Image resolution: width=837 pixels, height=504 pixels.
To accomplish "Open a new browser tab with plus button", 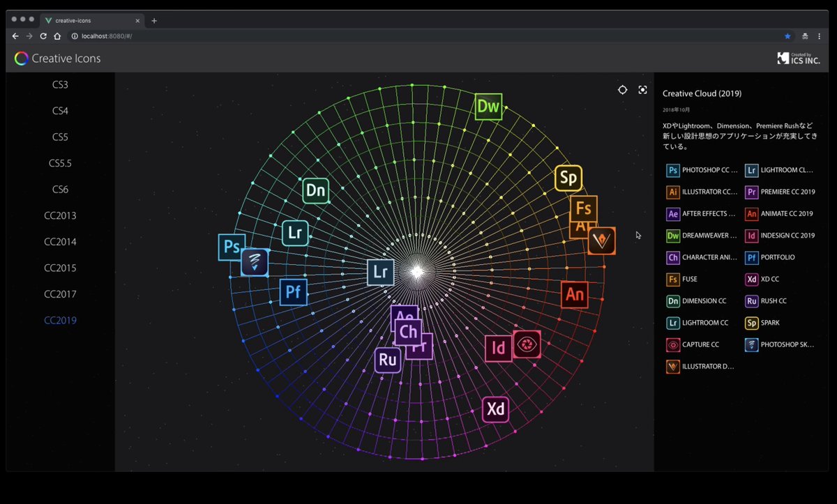I will click(x=154, y=20).
